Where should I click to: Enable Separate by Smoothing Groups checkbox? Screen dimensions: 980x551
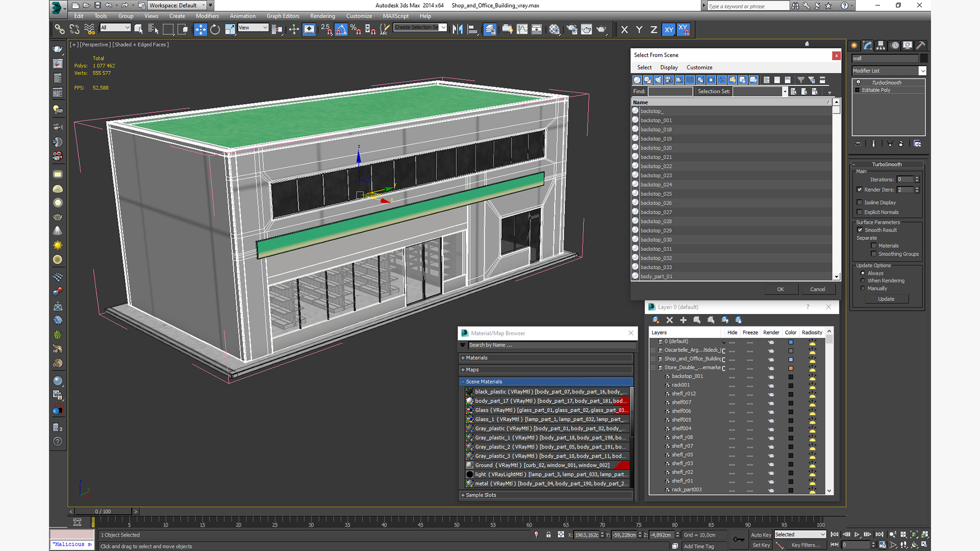(874, 254)
